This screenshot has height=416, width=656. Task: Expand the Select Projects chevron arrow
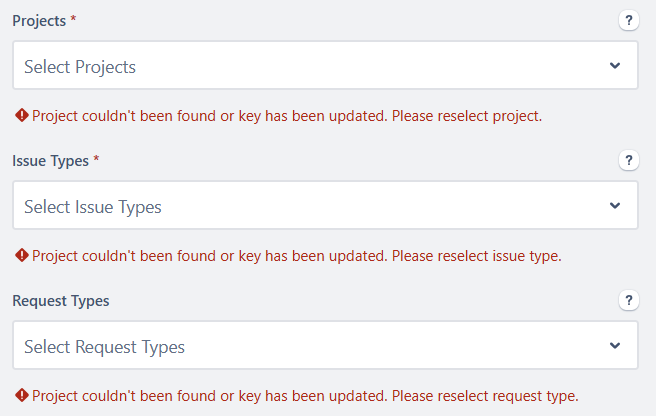click(615, 65)
